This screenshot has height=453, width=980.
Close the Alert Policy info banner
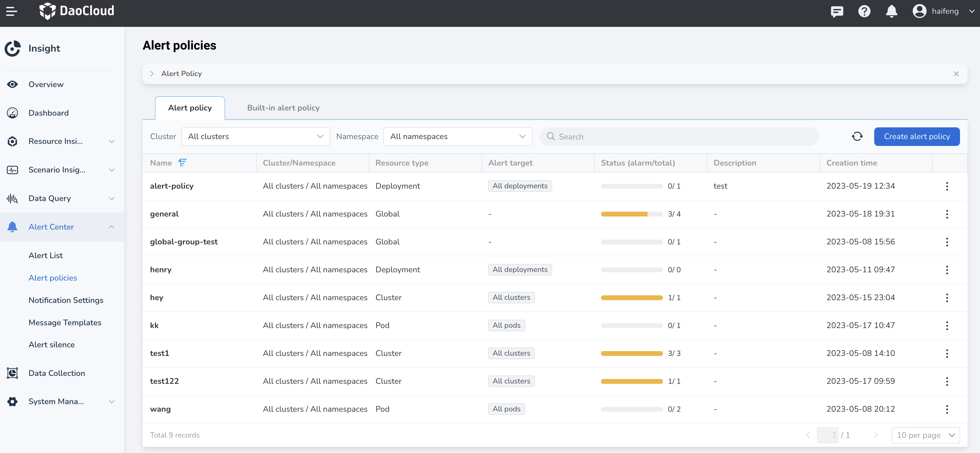[x=956, y=74]
